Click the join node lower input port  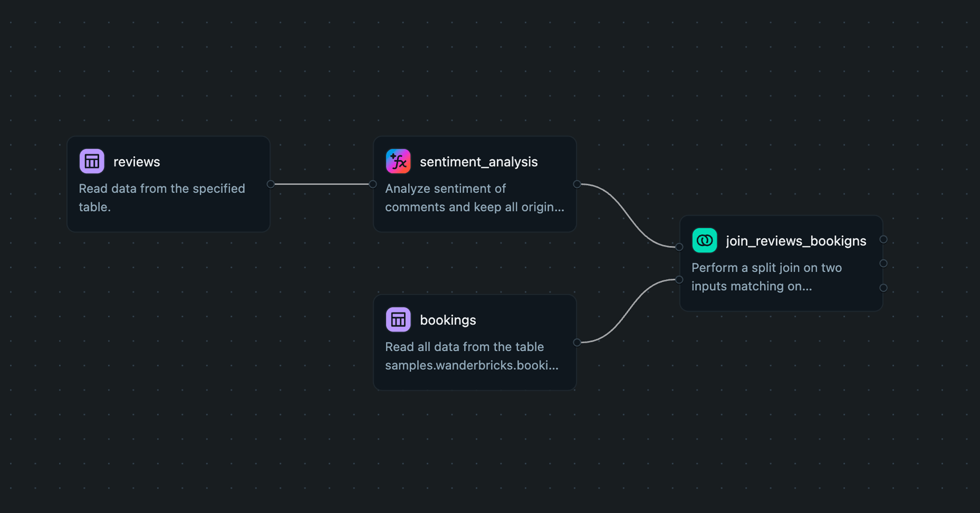[x=679, y=280]
